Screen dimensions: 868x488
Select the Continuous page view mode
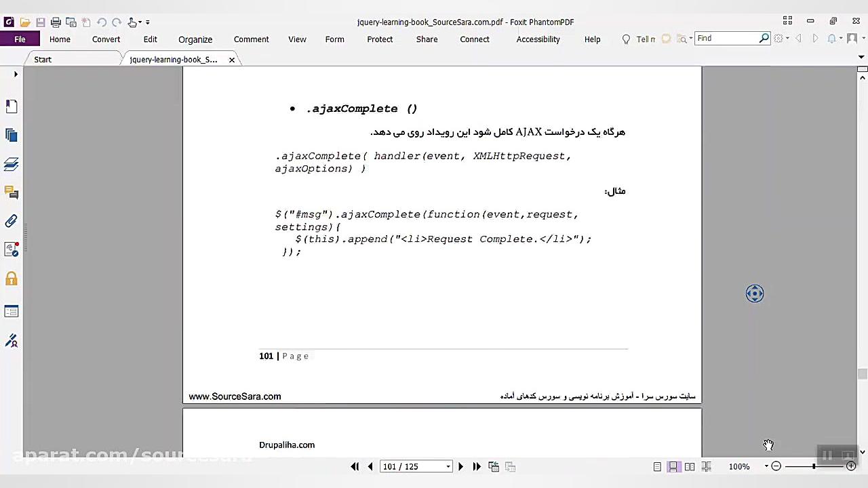673,466
